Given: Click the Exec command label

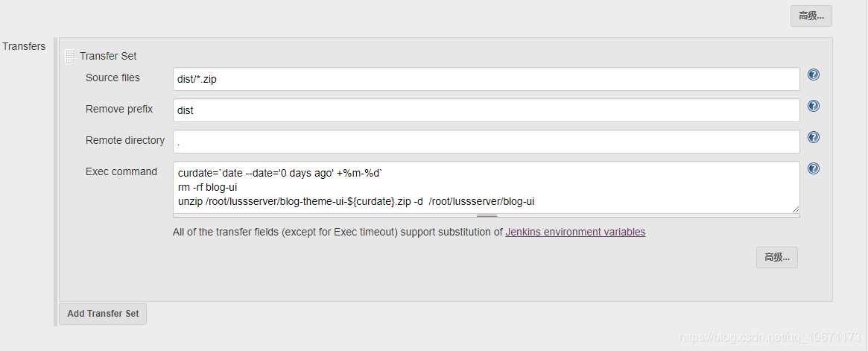Looking at the screenshot, I should (x=121, y=171).
